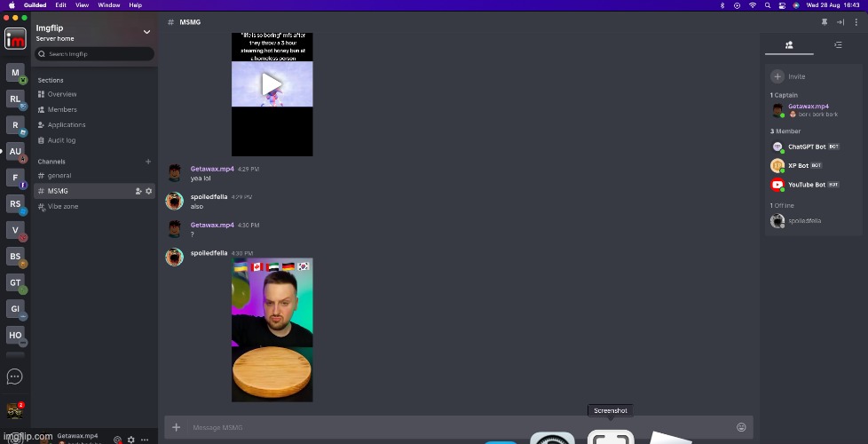The image size is (868, 444).
Task: Click the Invite button in the members panel
Action: (789, 76)
